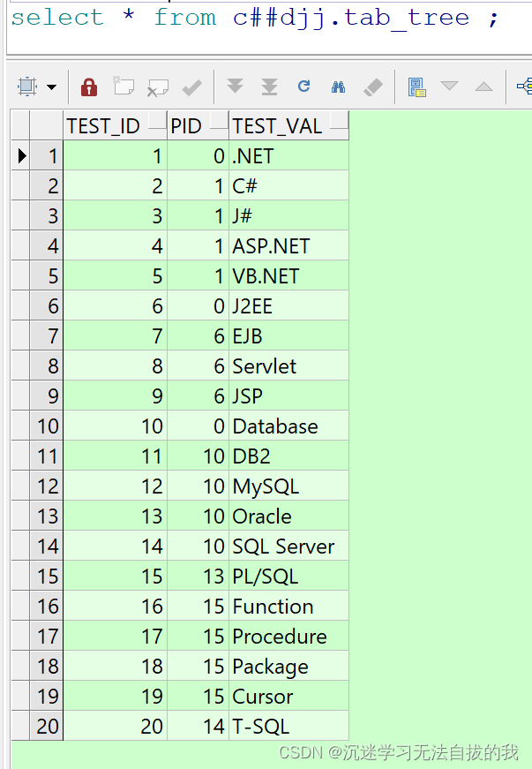
Task: Open the grid select mode dropdown arrow
Action: pyautogui.click(x=51, y=87)
